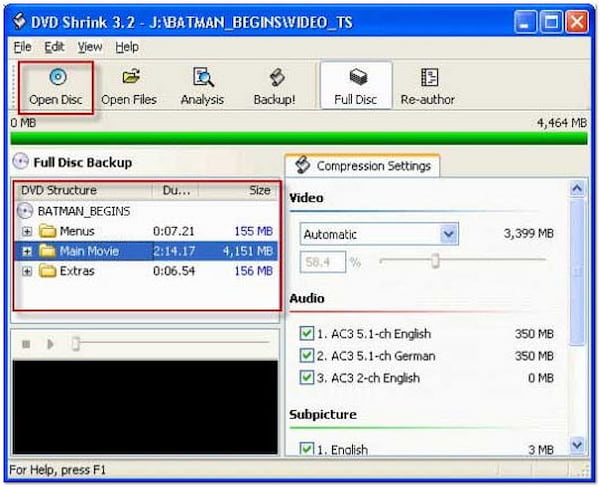
Task: Select the Menus row text
Action: [x=77, y=231]
